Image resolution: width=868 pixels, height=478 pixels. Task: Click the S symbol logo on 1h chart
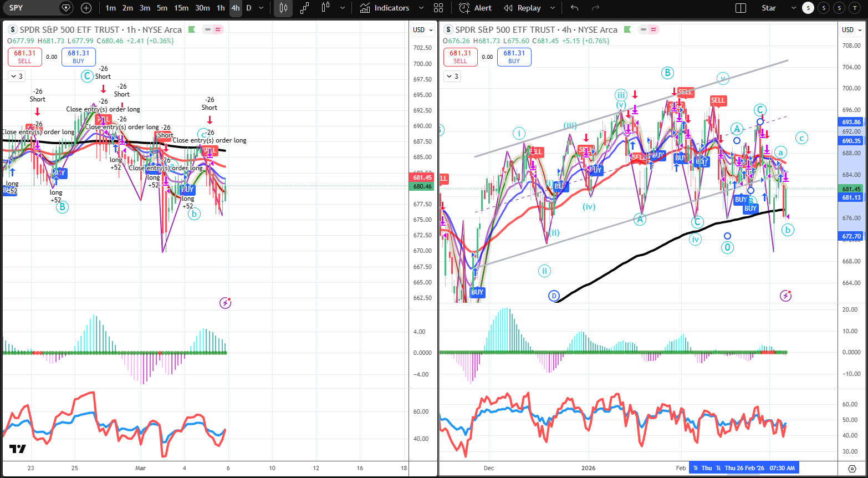(13, 29)
